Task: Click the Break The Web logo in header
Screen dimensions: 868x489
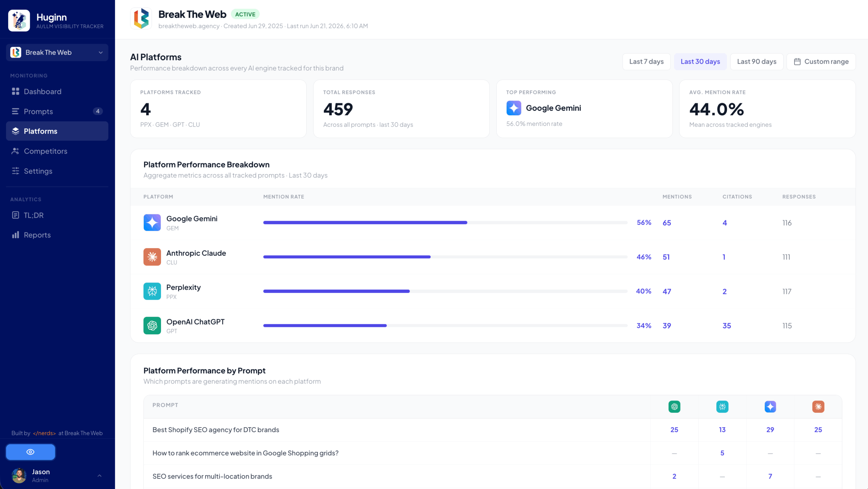Action: click(x=141, y=19)
